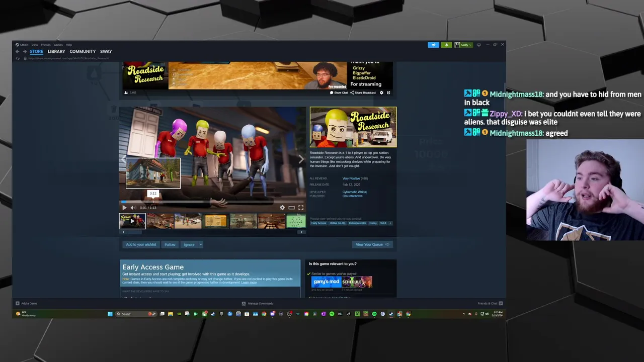
Task: Expand the Ignore dropdown arrow
Action: tap(200, 244)
